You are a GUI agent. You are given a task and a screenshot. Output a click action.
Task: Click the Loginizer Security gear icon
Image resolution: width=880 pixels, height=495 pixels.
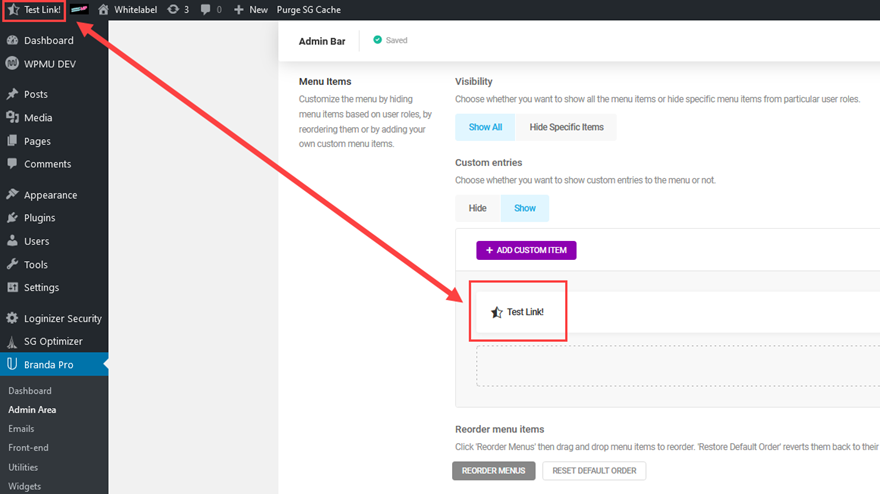(x=12, y=319)
